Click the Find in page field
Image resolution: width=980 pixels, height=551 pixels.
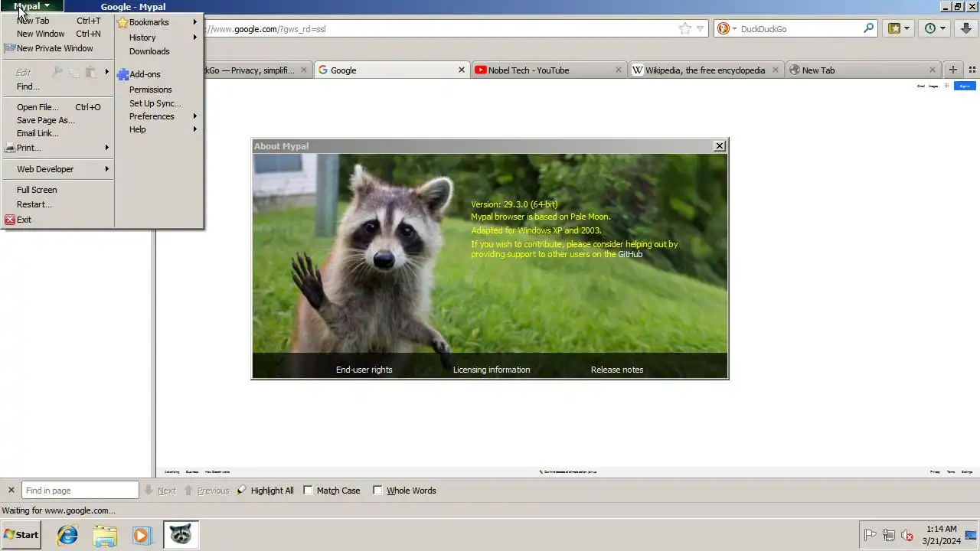pyautogui.click(x=80, y=491)
